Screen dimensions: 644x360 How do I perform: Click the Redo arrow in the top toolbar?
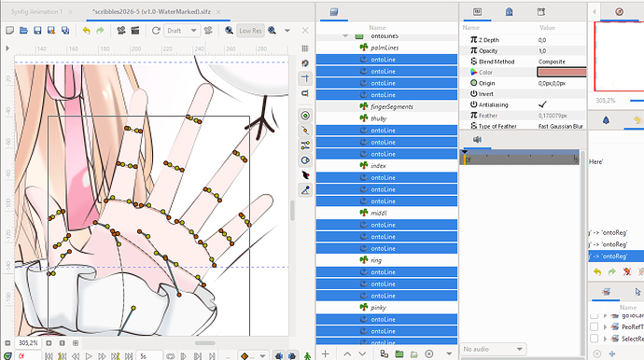(100, 31)
